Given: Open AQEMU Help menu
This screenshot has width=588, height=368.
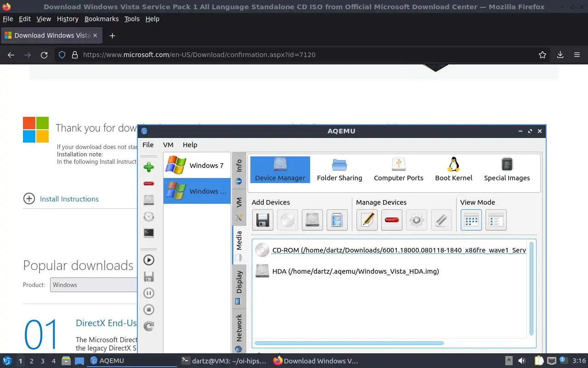Looking at the screenshot, I should [190, 144].
